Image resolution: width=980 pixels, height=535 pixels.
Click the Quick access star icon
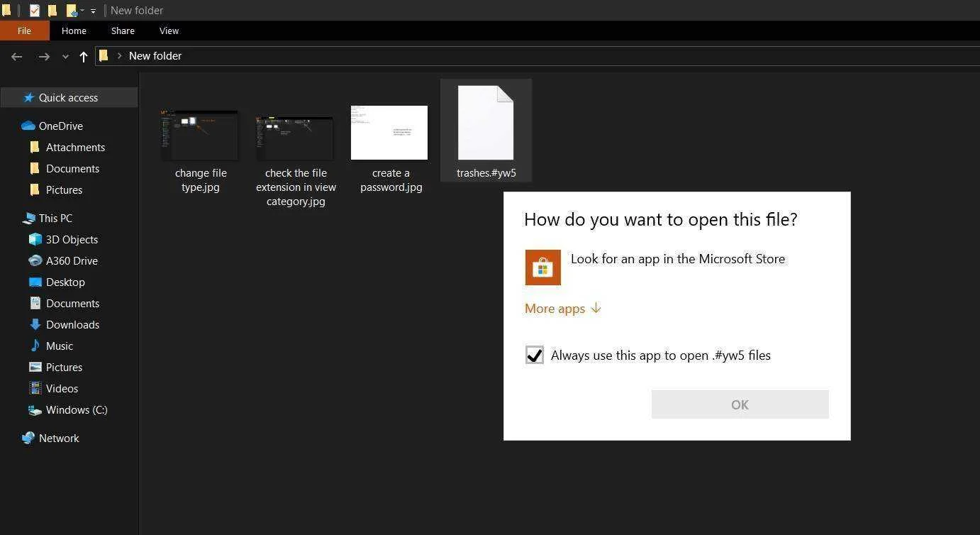(28, 98)
